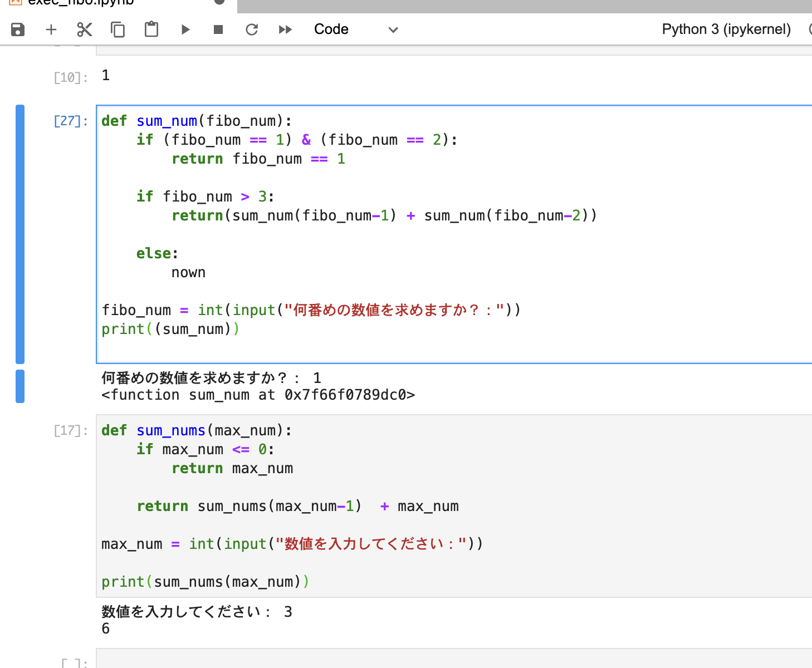The width and height of the screenshot is (812, 668).
Task: Restart and run all cells with fast-forward icon
Action: click(285, 30)
